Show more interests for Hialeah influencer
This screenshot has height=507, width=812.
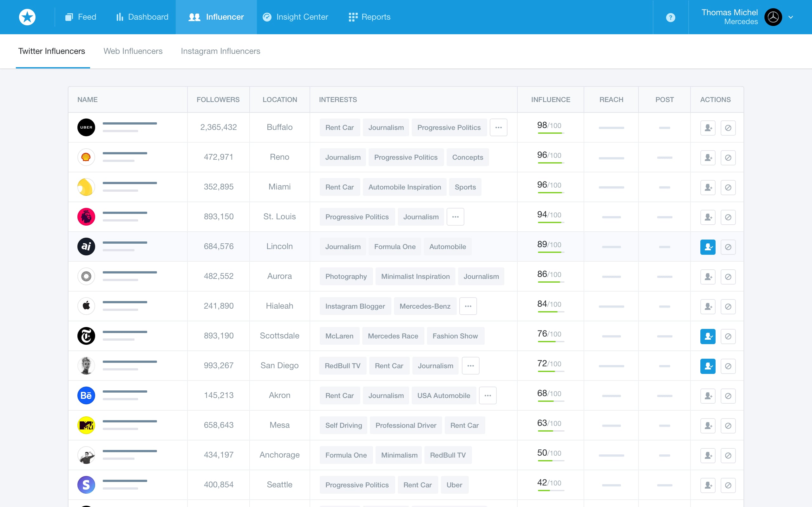[468, 306]
